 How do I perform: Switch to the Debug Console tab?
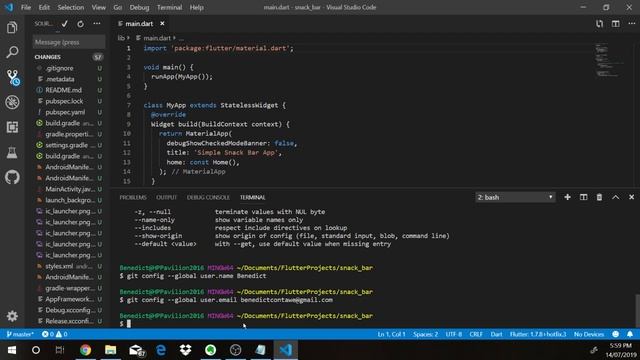[x=208, y=198]
